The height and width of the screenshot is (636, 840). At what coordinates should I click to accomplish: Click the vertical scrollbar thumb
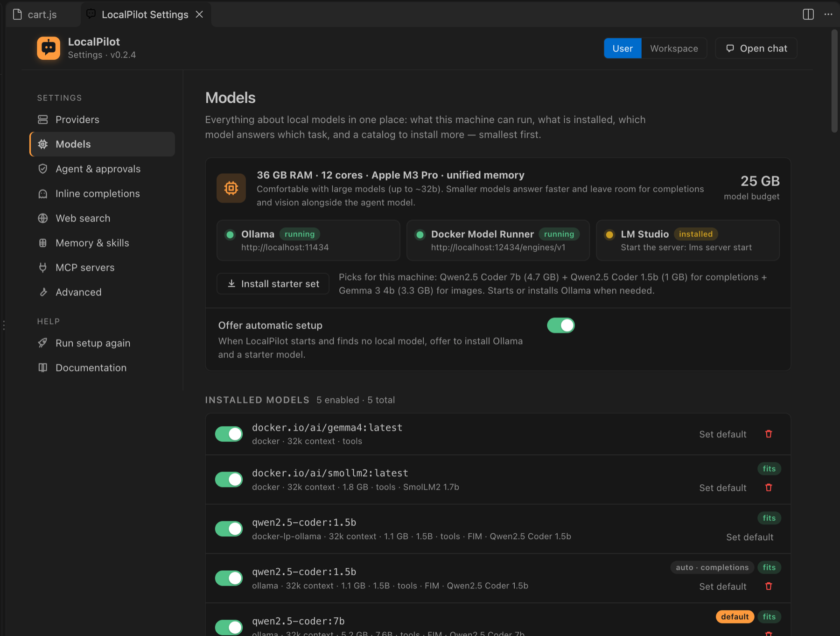coord(834,82)
